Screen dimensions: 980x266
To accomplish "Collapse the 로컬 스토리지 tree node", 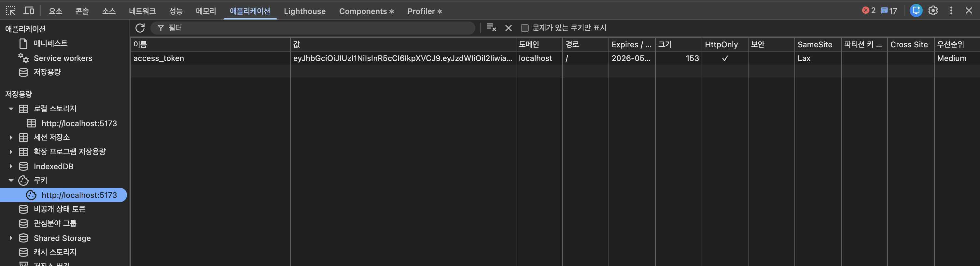I will coord(11,109).
